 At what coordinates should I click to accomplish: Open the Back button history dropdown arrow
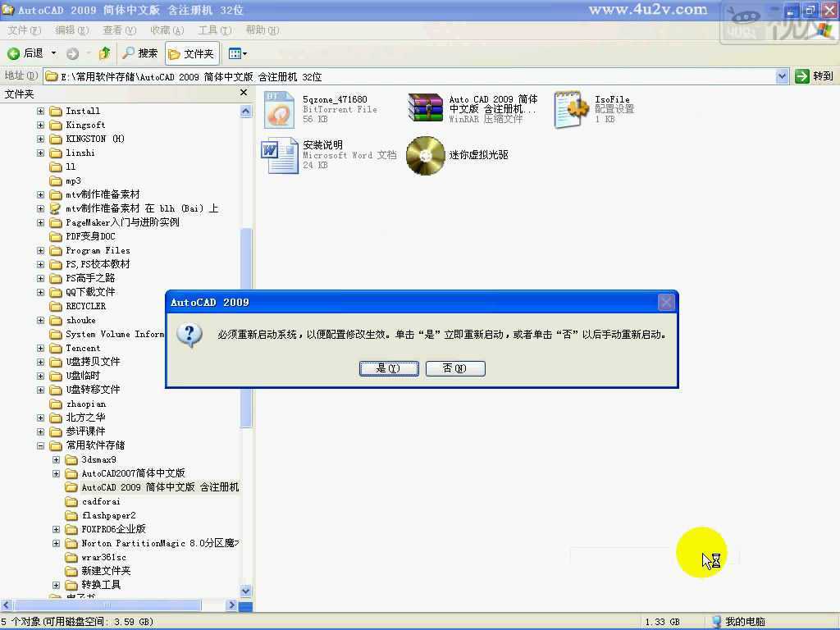[x=53, y=53]
